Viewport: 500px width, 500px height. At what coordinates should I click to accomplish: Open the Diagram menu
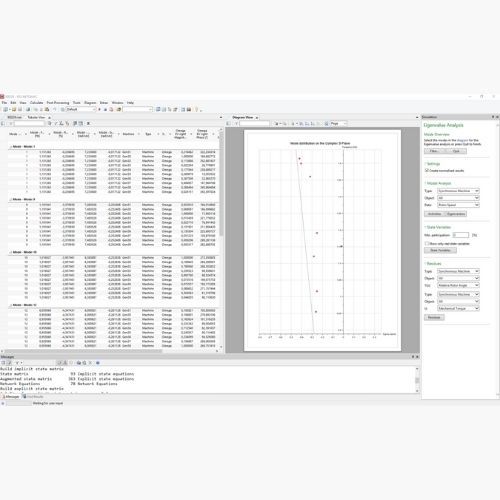90,103
